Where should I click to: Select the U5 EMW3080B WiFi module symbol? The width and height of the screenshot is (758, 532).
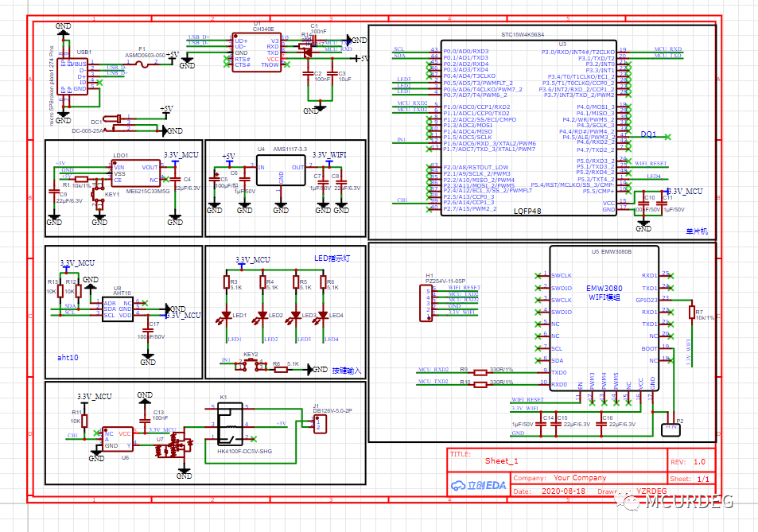pos(604,325)
